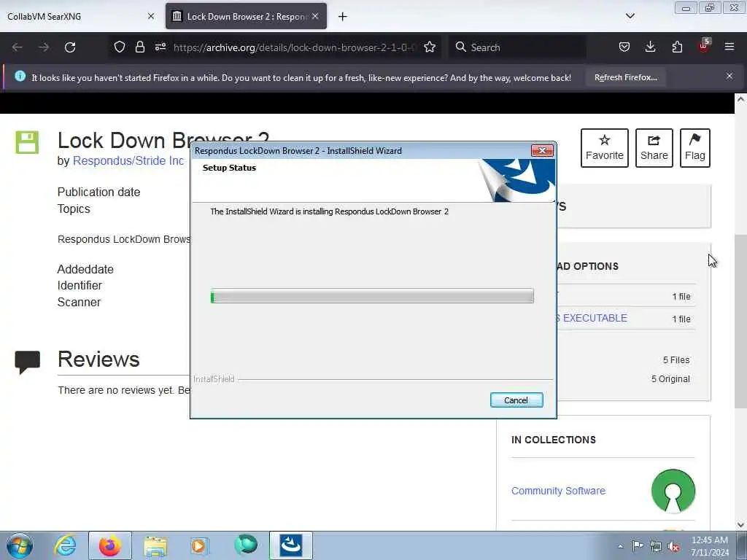747x560 pixels.
Task: Open the tracking protection shield icon
Action: [120, 47]
